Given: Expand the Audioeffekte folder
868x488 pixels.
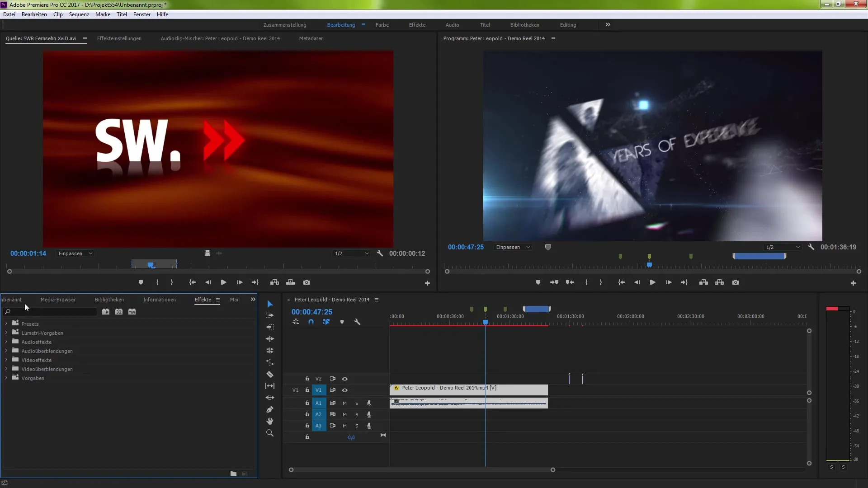Looking at the screenshot, I should 6,342.
